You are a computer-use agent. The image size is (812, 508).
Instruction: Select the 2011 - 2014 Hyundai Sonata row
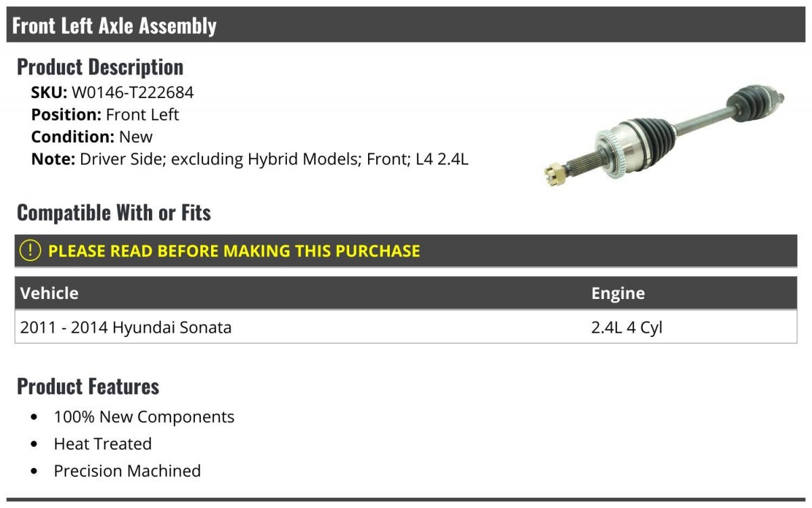click(126, 328)
